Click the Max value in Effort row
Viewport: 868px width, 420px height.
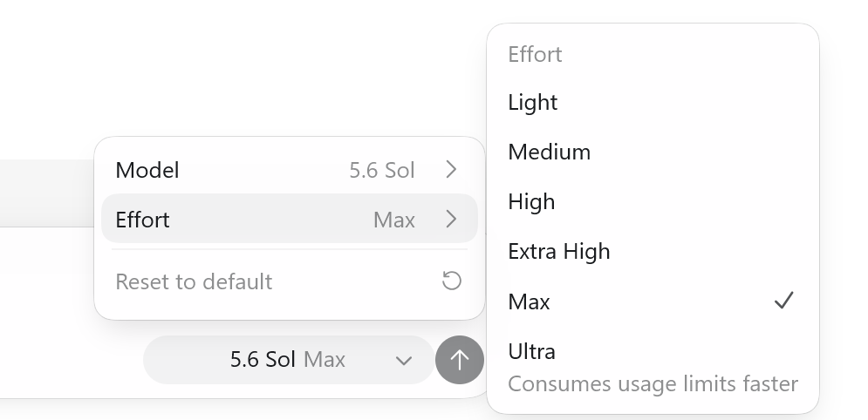394,220
